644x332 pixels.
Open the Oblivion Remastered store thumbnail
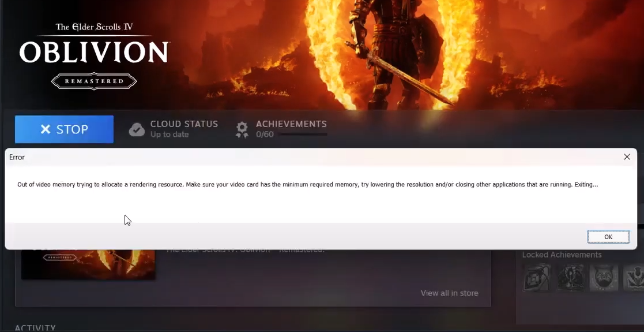tap(88, 264)
